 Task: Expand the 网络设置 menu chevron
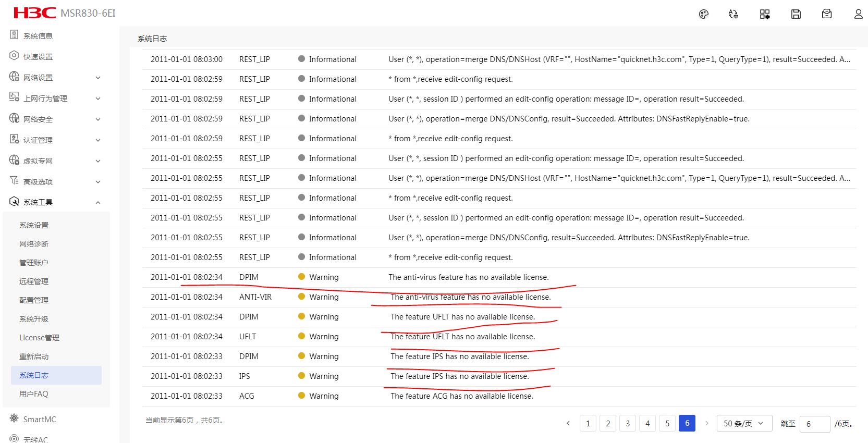click(98, 78)
